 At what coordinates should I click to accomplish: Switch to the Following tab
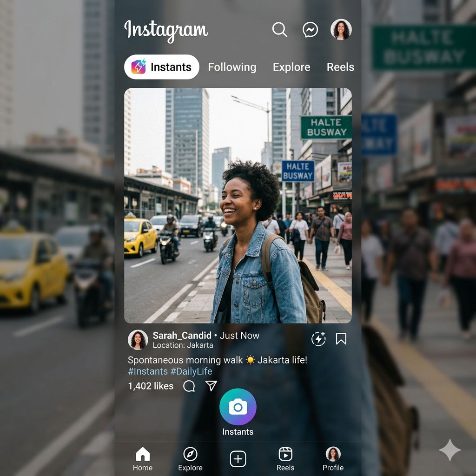(x=232, y=67)
